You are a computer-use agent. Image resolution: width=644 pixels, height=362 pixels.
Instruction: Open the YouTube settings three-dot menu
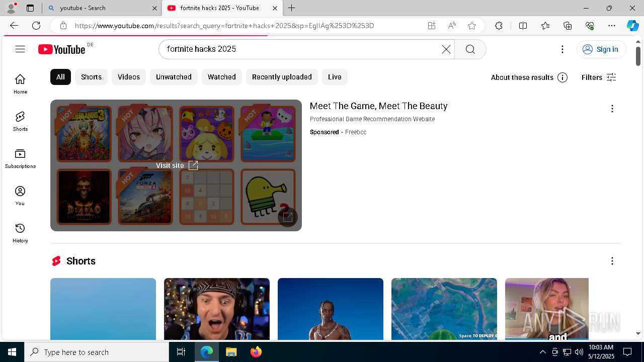click(x=562, y=49)
